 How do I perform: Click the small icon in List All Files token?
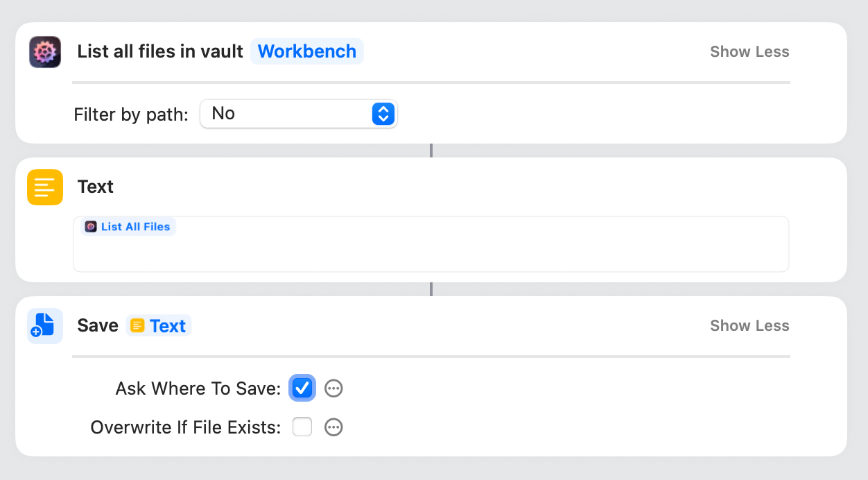[x=91, y=227]
